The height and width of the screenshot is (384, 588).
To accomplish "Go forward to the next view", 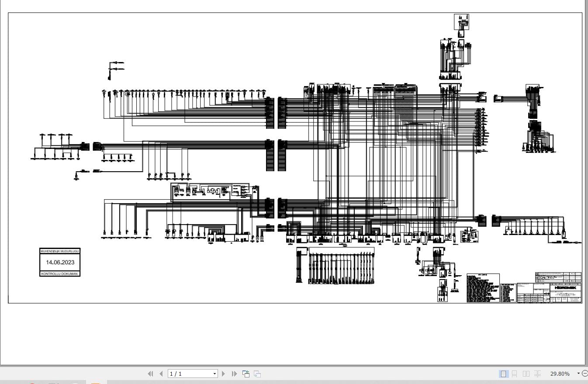I will [257, 374].
